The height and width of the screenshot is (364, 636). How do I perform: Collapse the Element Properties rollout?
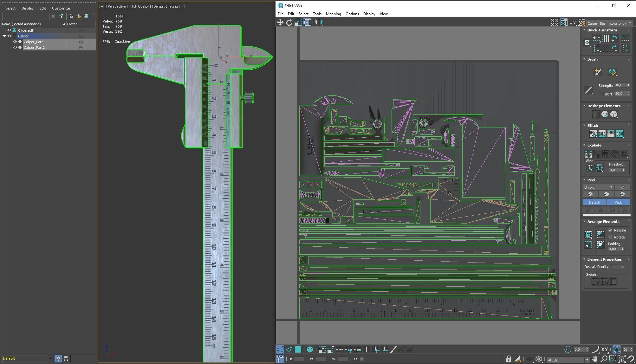[x=584, y=259]
